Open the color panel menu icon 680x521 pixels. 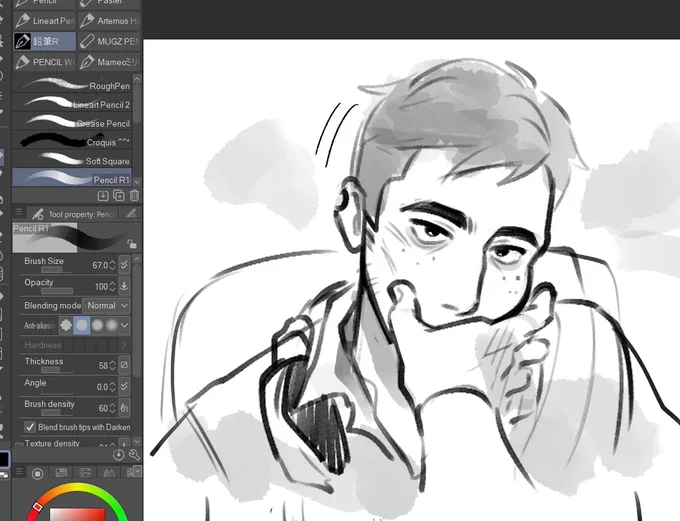[x=19, y=472]
